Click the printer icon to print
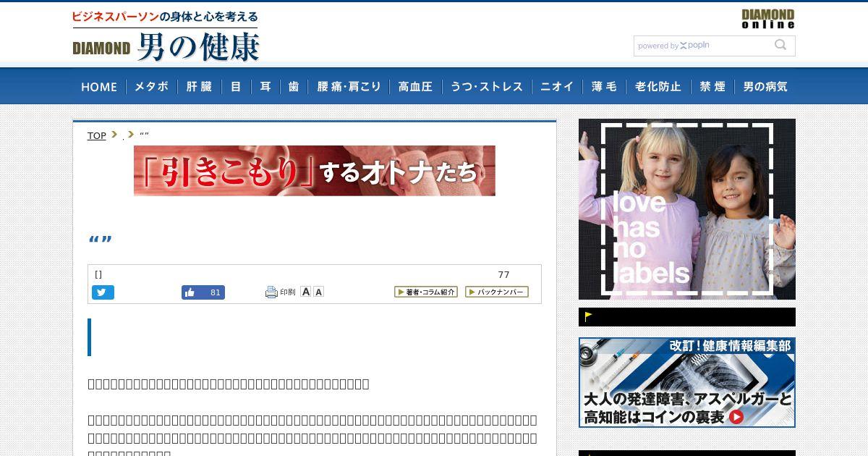The width and height of the screenshot is (868, 456). 271,292
